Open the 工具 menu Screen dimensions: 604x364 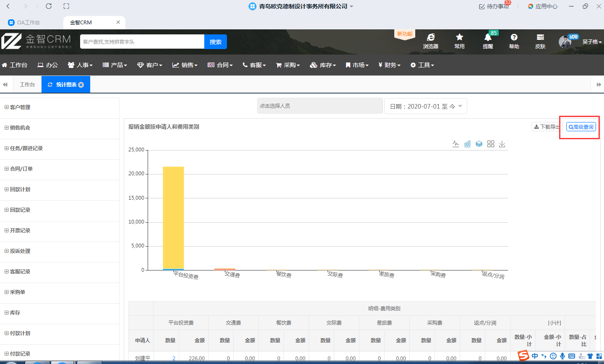pos(422,65)
